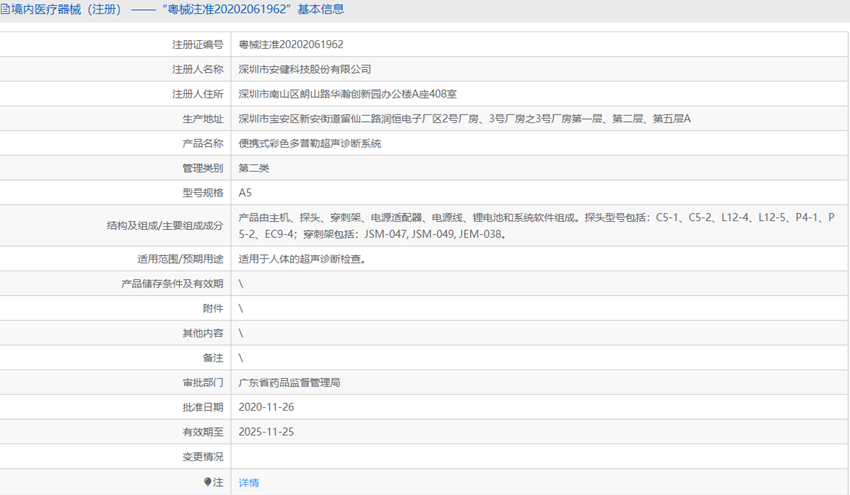Select expiry date 2025-11-25
850x495 pixels.
point(266,432)
